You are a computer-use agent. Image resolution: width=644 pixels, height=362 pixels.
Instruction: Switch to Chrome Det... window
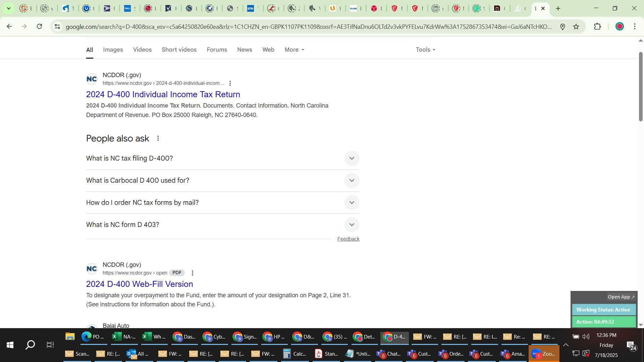(364, 337)
